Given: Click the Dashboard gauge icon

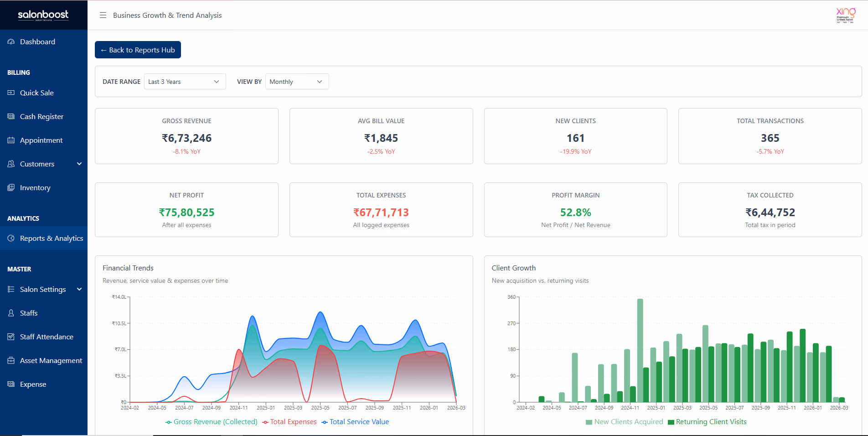Looking at the screenshot, I should point(11,42).
